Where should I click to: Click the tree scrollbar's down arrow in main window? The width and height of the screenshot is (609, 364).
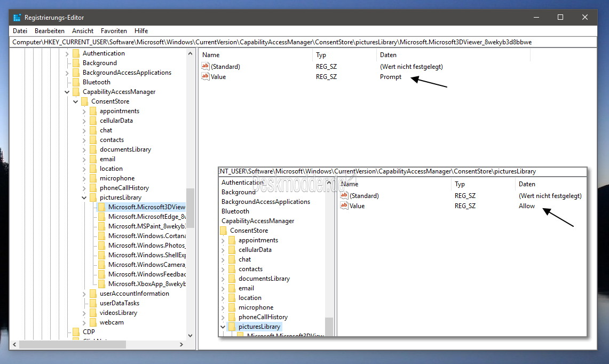pos(191,336)
